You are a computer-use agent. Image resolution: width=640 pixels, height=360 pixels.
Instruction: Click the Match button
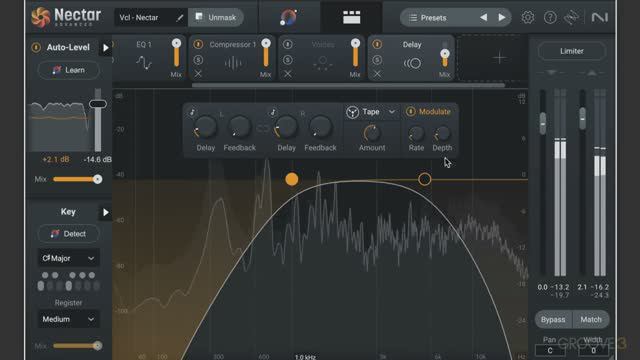[x=591, y=320]
